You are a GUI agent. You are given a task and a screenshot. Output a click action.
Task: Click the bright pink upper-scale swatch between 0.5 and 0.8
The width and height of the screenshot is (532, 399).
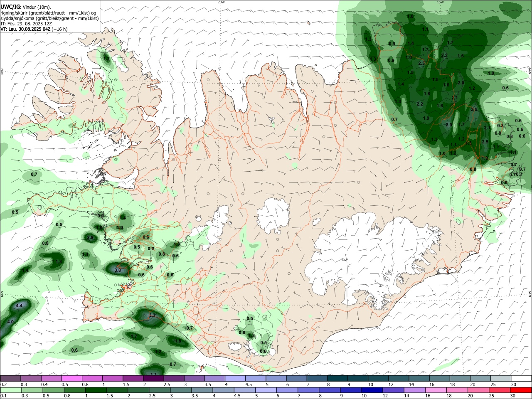(x=71, y=379)
